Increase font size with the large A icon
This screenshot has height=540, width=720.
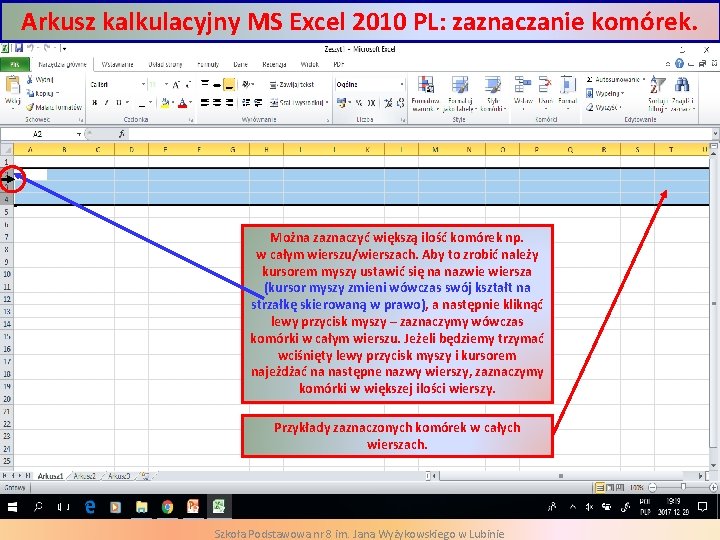tap(176, 84)
